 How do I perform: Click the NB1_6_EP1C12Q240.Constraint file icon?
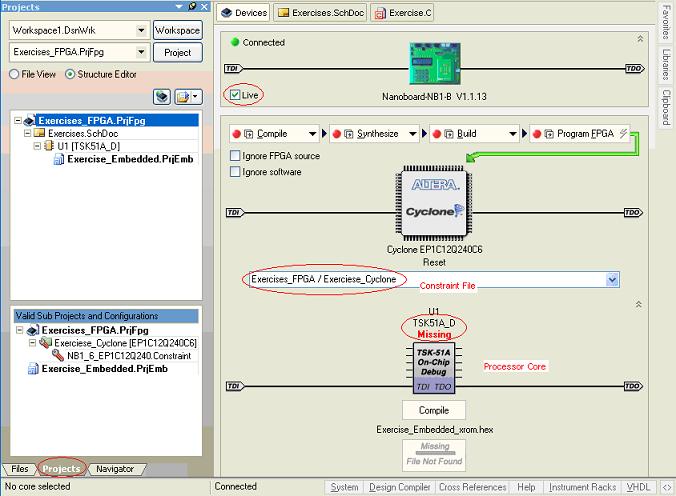coord(58,355)
